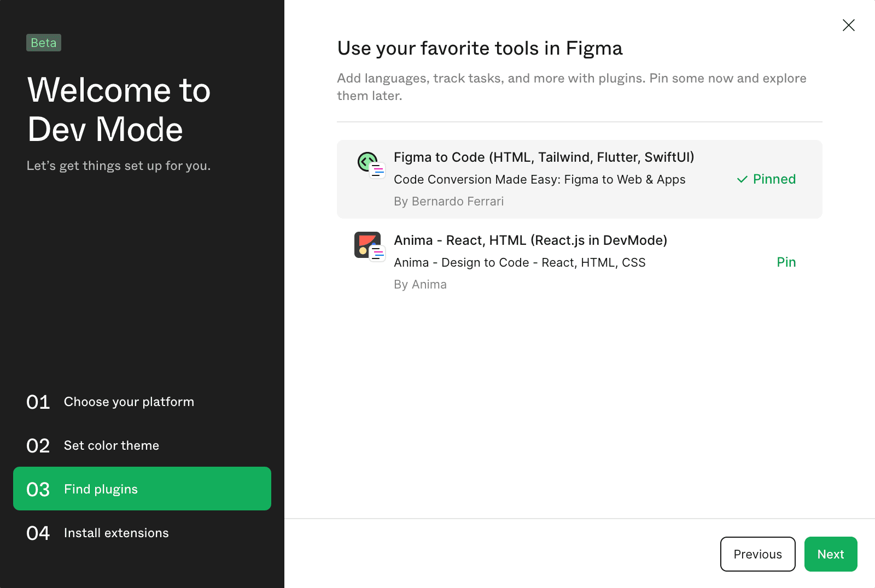The height and width of the screenshot is (588, 875).
Task: Click 'Code Conversion Made Easy' description text
Action: [539, 180]
